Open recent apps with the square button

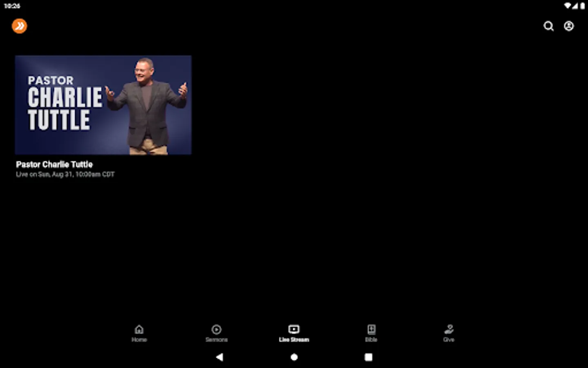pyautogui.click(x=368, y=357)
